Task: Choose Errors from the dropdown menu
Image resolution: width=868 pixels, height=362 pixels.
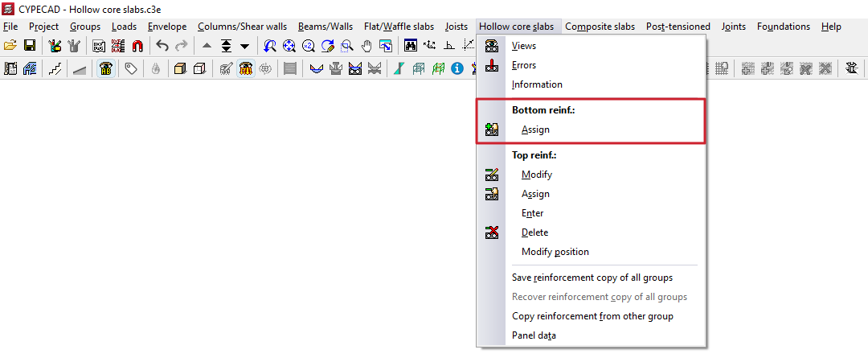Action: (x=591, y=65)
